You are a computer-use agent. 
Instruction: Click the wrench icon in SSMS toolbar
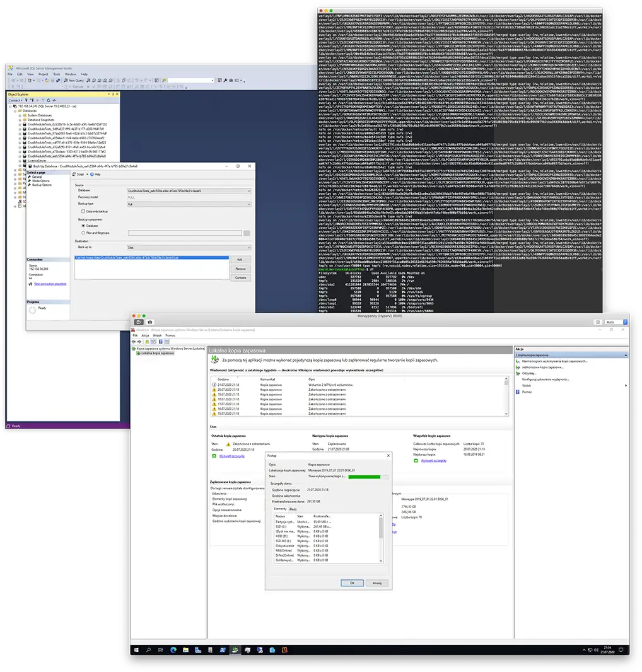click(x=226, y=80)
